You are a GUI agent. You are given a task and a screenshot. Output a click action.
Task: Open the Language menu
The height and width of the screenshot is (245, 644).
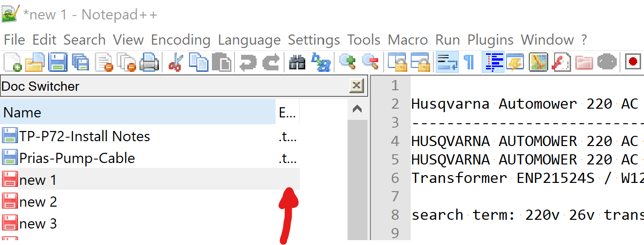pyautogui.click(x=249, y=40)
